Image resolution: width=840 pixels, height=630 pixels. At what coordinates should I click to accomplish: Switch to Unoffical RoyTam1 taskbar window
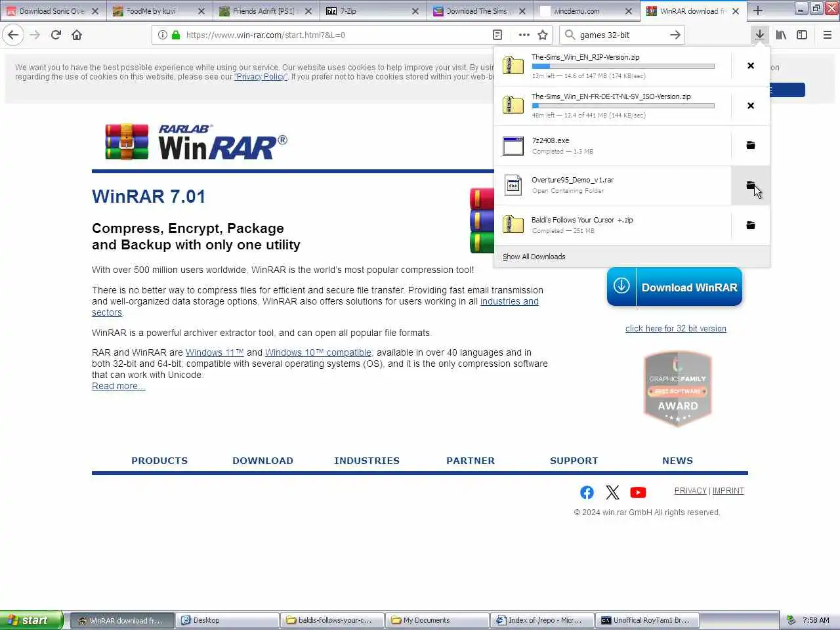pos(647,620)
